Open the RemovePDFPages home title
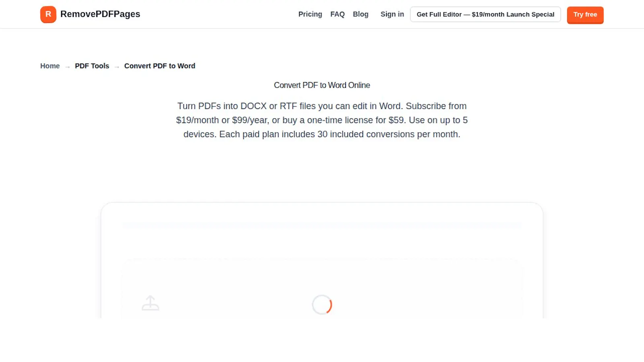Viewport: 644px width, 362px height. click(100, 14)
